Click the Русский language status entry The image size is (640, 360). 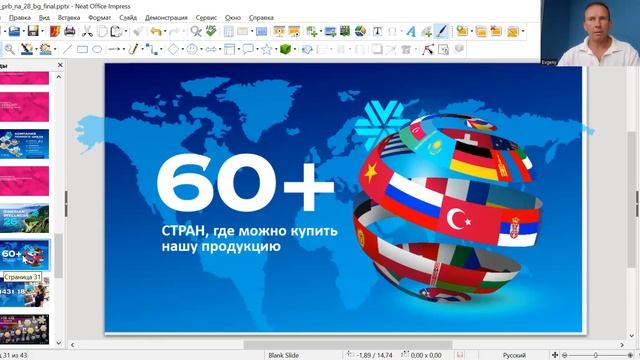tap(514, 356)
